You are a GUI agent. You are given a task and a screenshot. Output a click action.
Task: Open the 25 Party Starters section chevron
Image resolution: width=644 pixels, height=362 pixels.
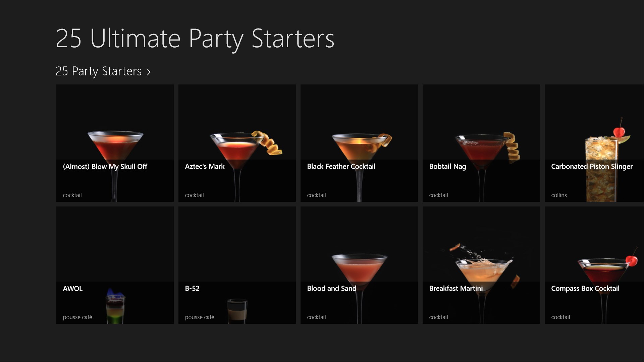(149, 72)
